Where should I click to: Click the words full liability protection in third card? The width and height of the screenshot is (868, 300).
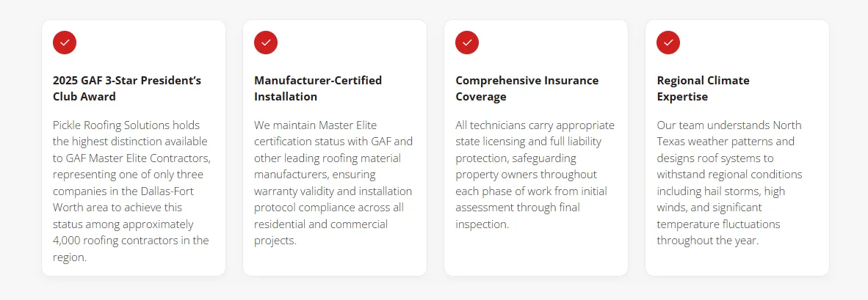click(529, 150)
